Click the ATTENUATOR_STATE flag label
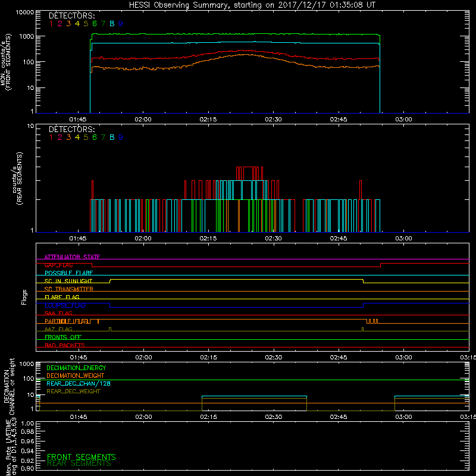 click(x=72, y=257)
